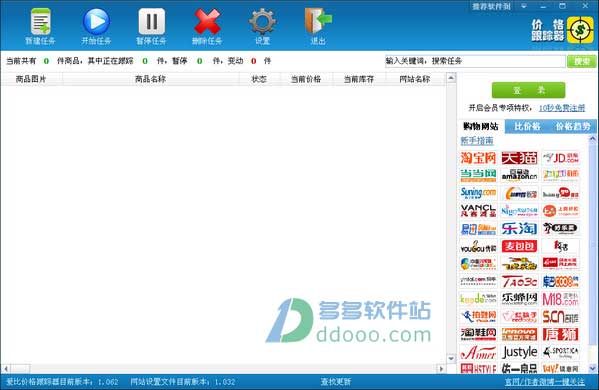Image resolution: width=599 pixels, height=390 pixels.
Task: Open the 推荐软件 title bar dropdown arrow
Action: pyautogui.click(x=524, y=6)
